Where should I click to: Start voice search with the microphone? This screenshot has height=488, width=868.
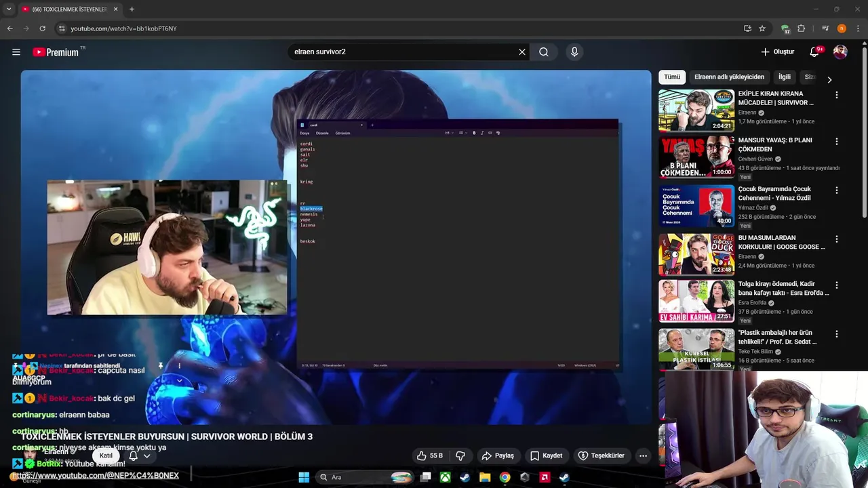pos(574,52)
